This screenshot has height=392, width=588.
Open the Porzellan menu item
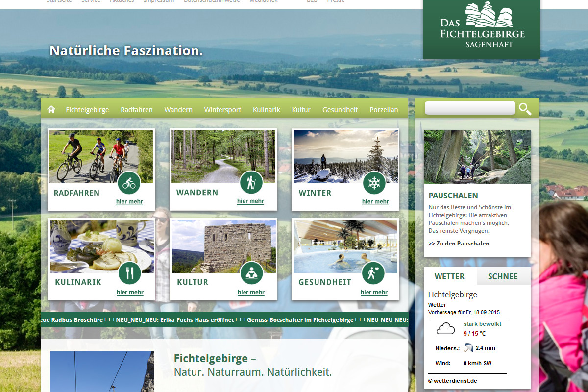(384, 110)
